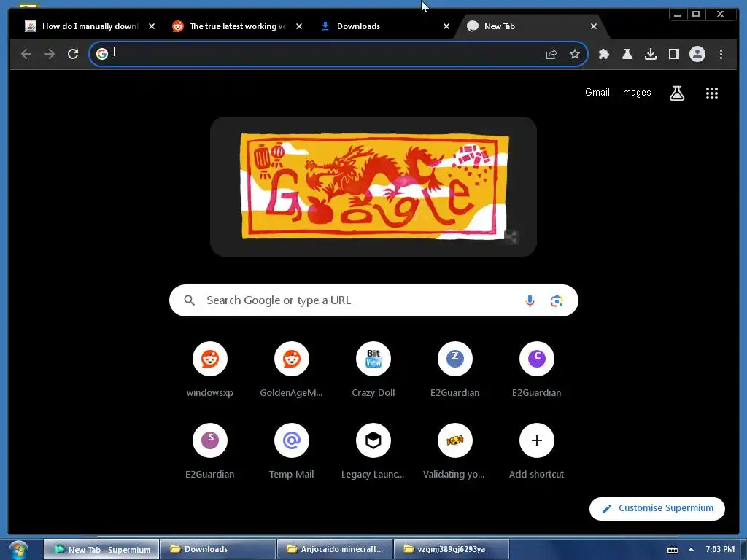Click the Google site icon in address bar
This screenshot has height=560, width=747.
[102, 54]
